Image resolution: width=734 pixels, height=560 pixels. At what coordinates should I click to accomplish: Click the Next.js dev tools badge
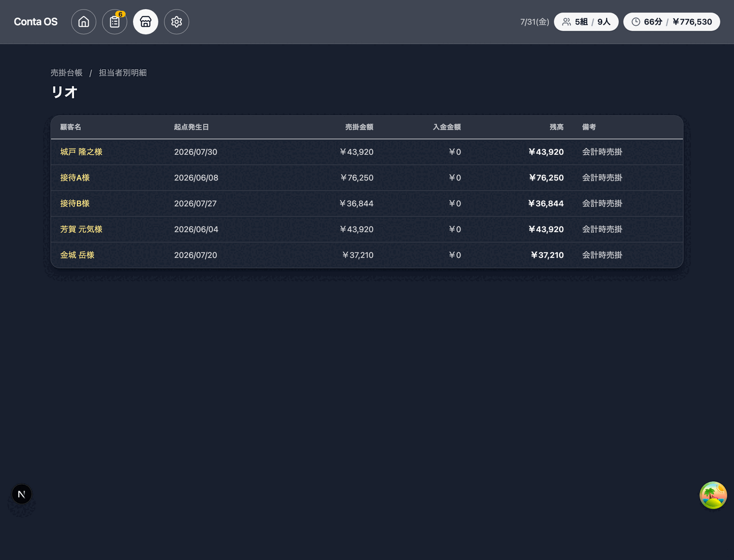pos(22,494)
